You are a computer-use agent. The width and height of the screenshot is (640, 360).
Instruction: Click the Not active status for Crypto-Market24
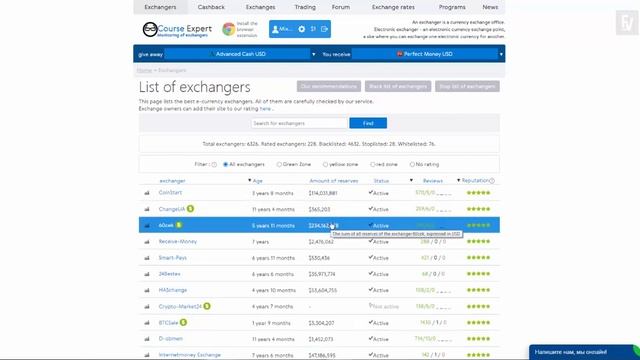tap(384, 306)
